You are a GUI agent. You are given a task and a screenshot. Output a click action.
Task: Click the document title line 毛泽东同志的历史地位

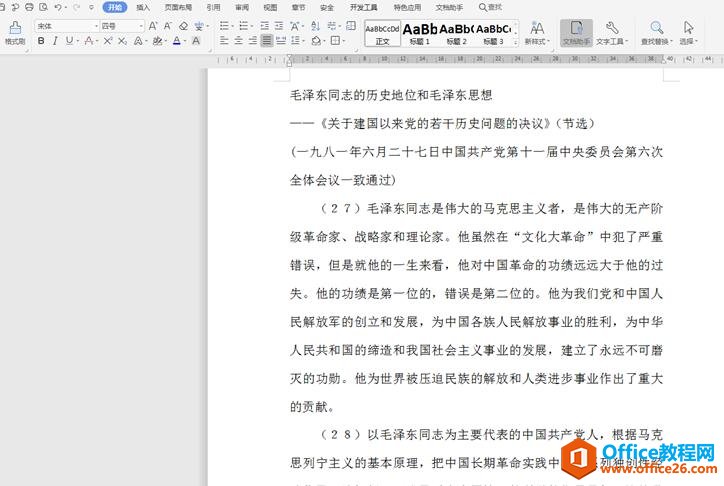pyautogui.click(x=391, y=95)
